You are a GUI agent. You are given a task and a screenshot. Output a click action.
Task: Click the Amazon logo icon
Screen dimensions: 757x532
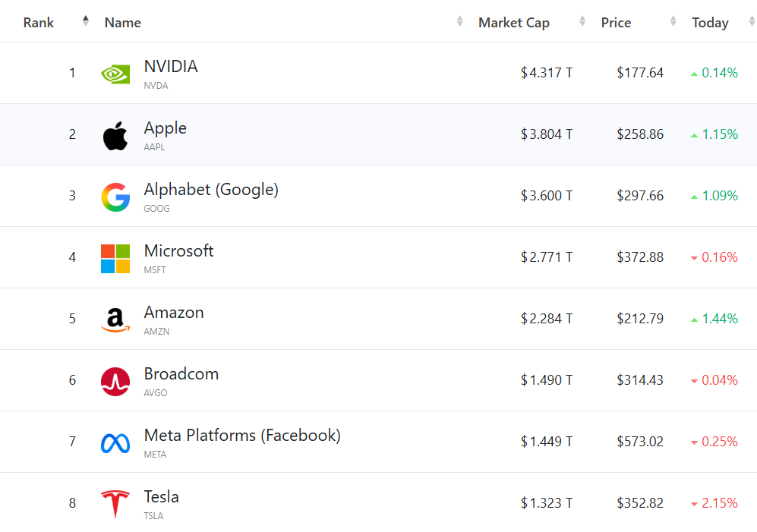coord(115,320)
